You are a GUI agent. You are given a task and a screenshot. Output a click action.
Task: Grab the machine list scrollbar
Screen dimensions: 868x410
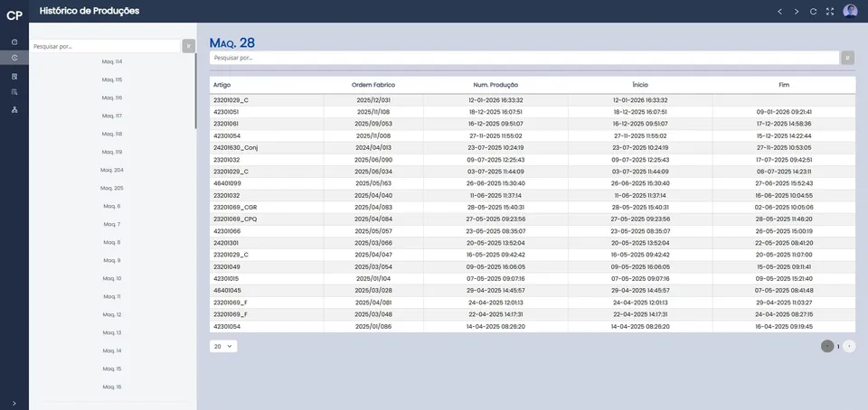(x=195, y=91)
